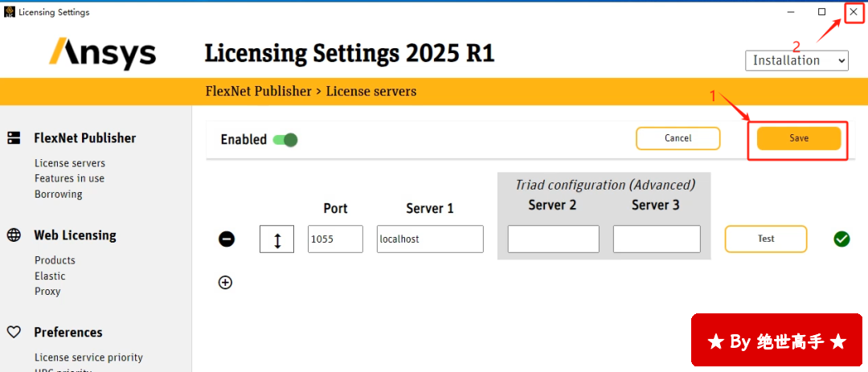Toggle the Enabled switch off
Viewport: 868px width, 372px height.
coord(285,140)
